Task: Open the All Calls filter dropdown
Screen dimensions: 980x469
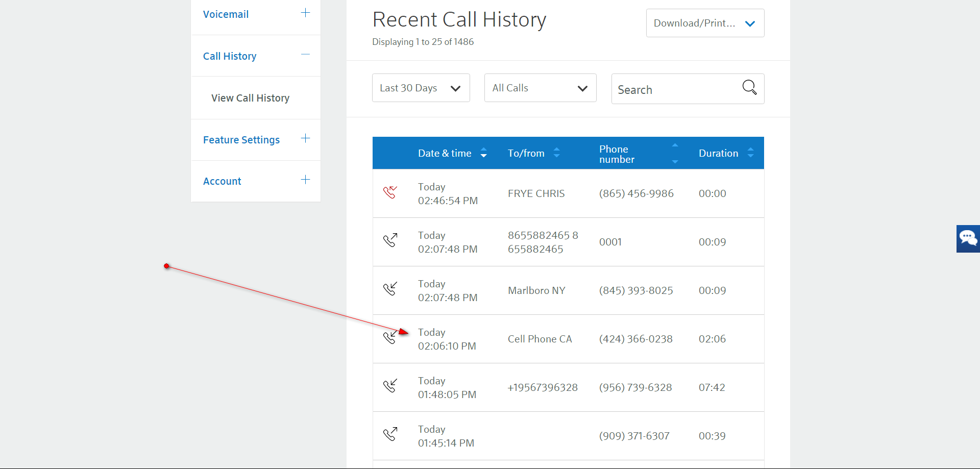Action: pyautogui.click(x=540, y=88)
